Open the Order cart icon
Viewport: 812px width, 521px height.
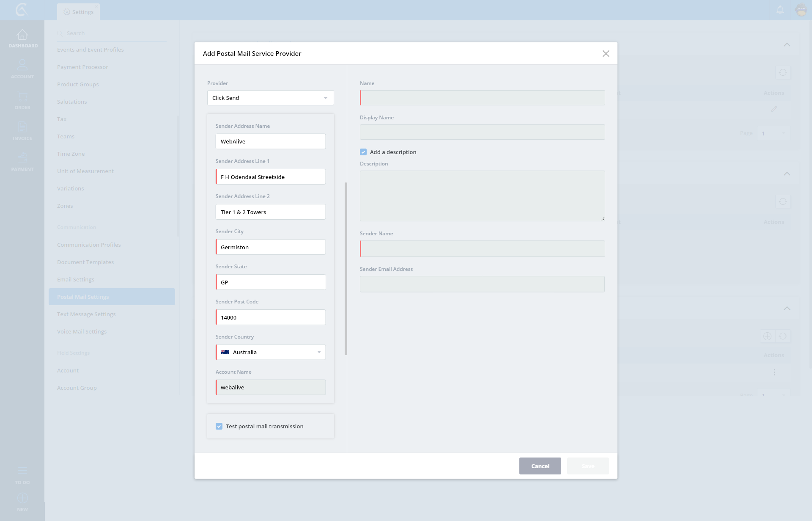pyautogui.click(x=22, y=96)
